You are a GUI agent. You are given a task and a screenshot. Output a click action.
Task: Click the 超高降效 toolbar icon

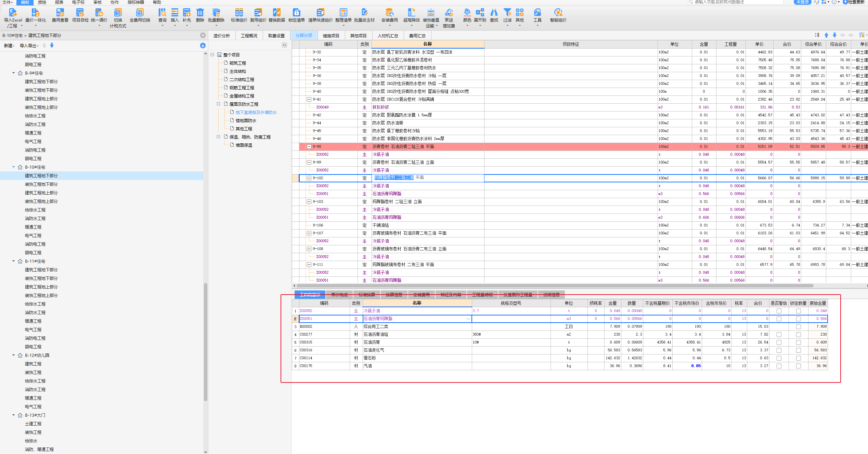(411, 13)
